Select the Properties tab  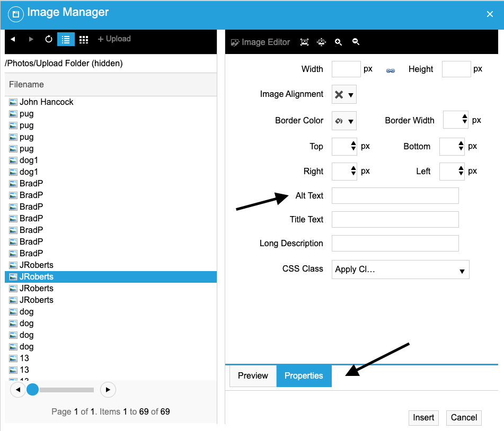(x=304, y=375)
